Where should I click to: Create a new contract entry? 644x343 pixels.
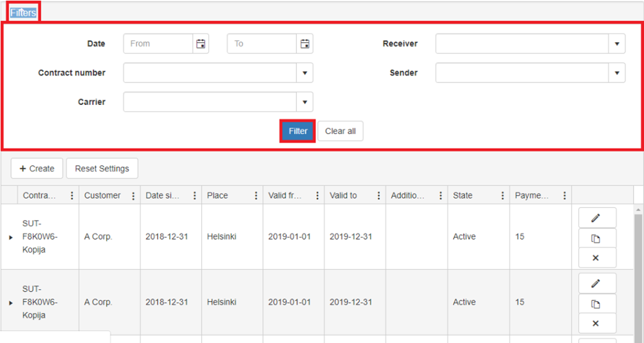37,169
